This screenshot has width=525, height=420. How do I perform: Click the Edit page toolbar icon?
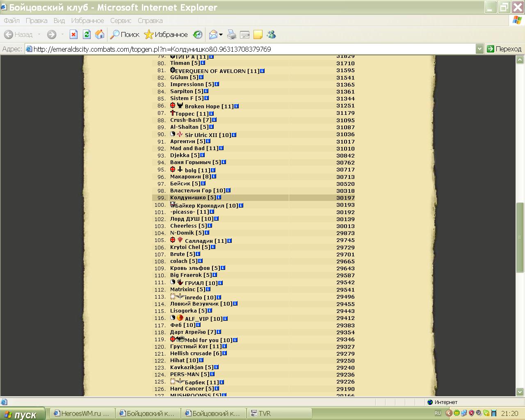(x=245, y=35)
